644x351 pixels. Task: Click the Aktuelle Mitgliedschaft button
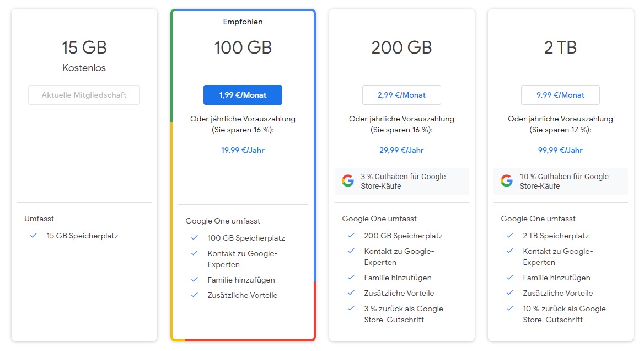coord(84,94)
